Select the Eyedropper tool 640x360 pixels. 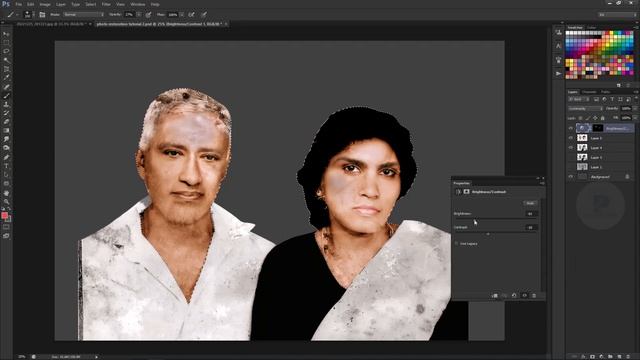[x=6, y=78]
